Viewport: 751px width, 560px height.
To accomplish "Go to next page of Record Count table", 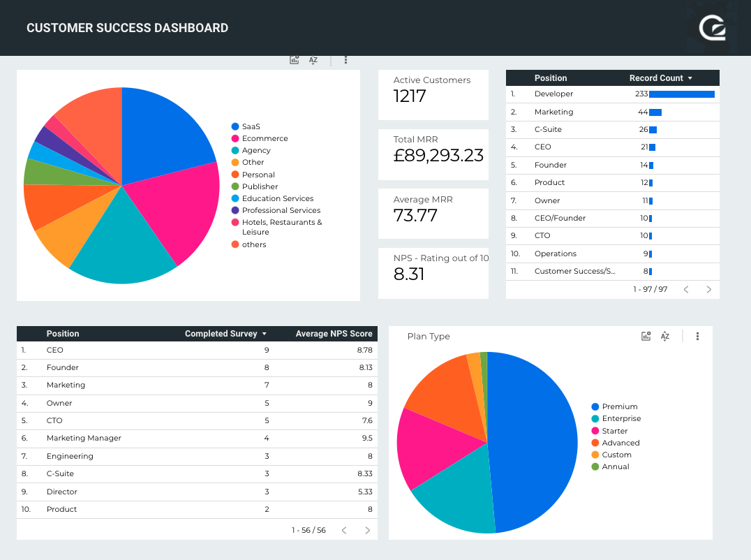I will tap(708, 289).
